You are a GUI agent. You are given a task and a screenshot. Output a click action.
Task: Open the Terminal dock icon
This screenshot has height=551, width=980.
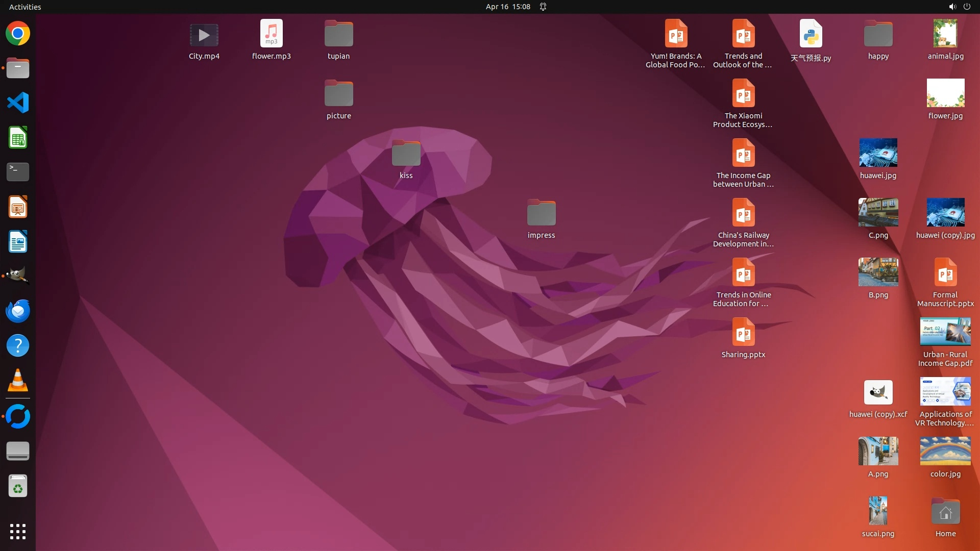18,172
